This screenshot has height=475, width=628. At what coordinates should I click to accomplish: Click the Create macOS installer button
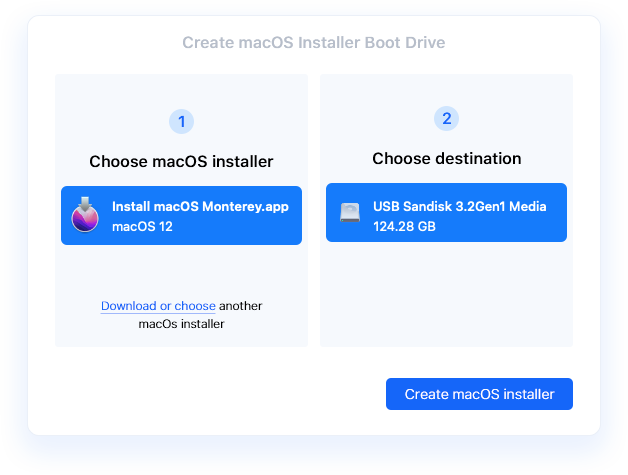click(x=479, y=394)
